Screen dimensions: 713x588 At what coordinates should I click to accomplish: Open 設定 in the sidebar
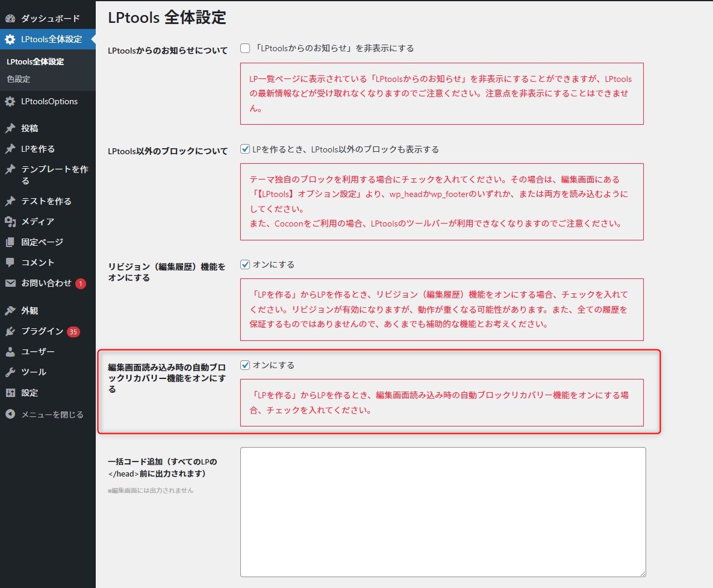click(48, 393)
